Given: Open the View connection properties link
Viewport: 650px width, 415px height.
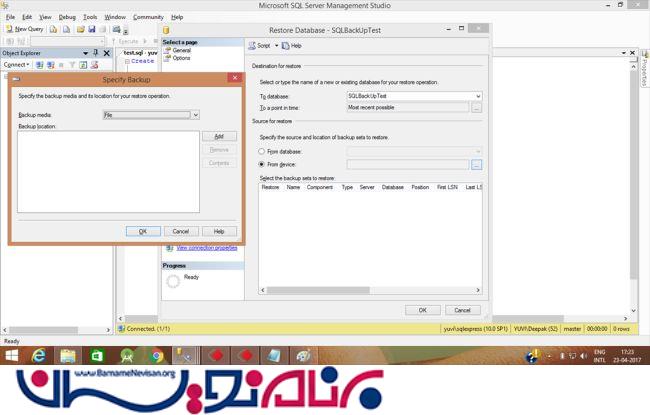Looking at the screenshot, I should point(207,248).
